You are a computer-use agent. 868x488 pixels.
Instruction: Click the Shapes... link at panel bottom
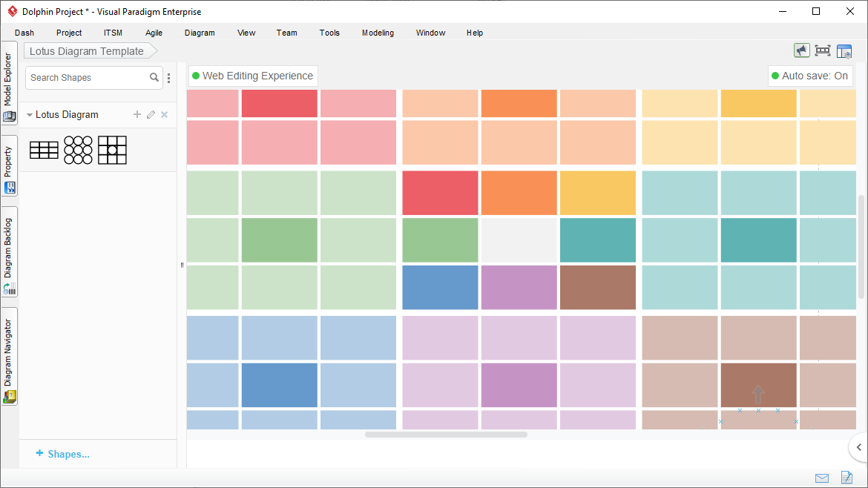tap(62, 454)
